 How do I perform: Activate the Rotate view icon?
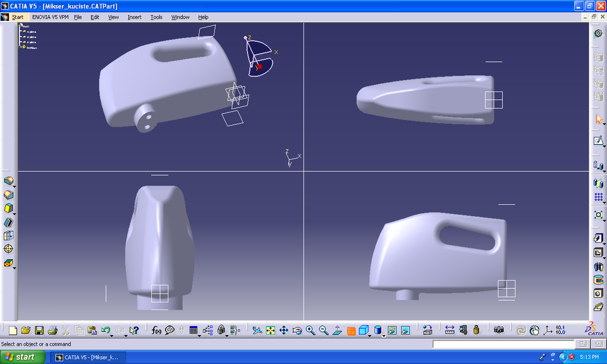297,330
